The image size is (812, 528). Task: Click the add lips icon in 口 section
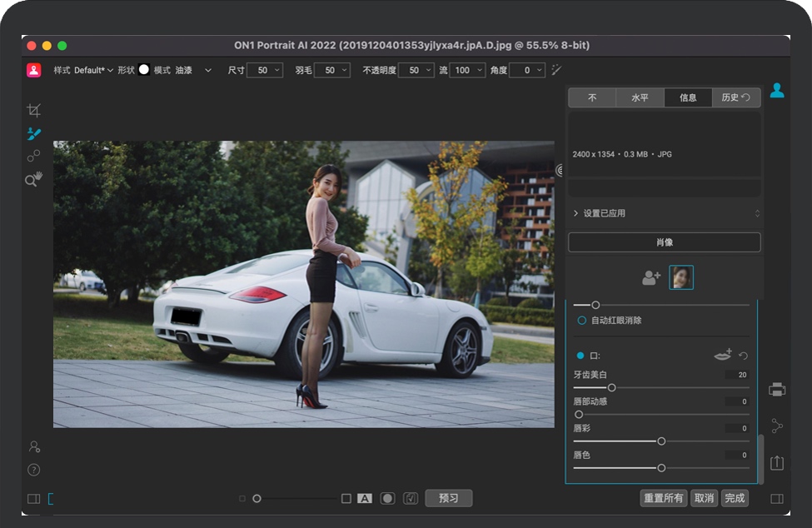(x=723, y=356)
